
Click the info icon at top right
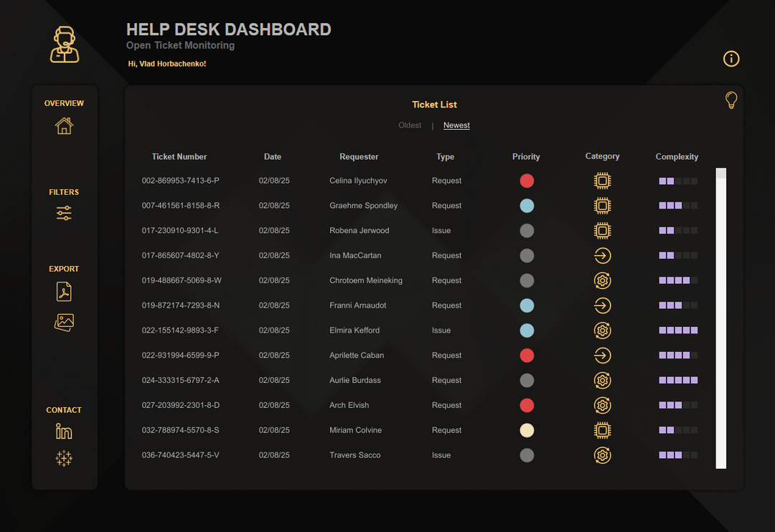tap(731, 59)
